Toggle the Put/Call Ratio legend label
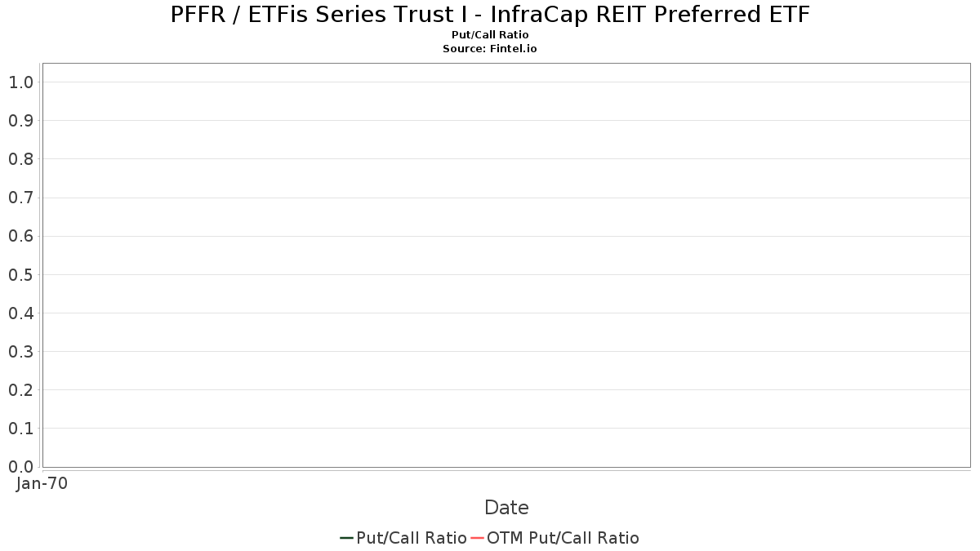The height and width of the screenshot is (551, 980). (412, 538)
